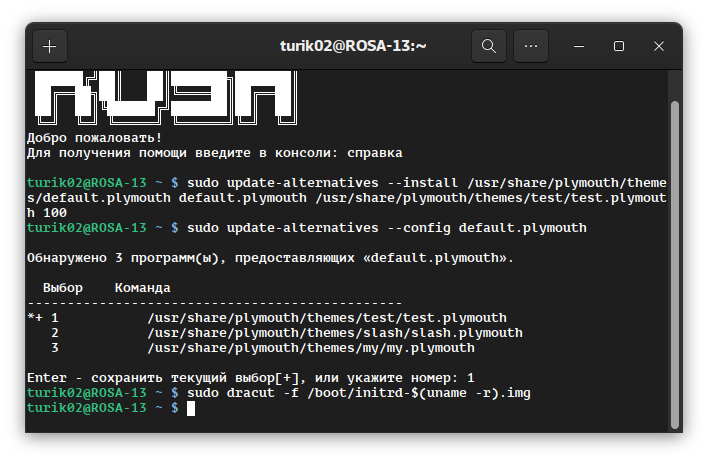Click the path /usr/share/plymouth/themes/my/my.plymouth

click(x=311, y=348)
